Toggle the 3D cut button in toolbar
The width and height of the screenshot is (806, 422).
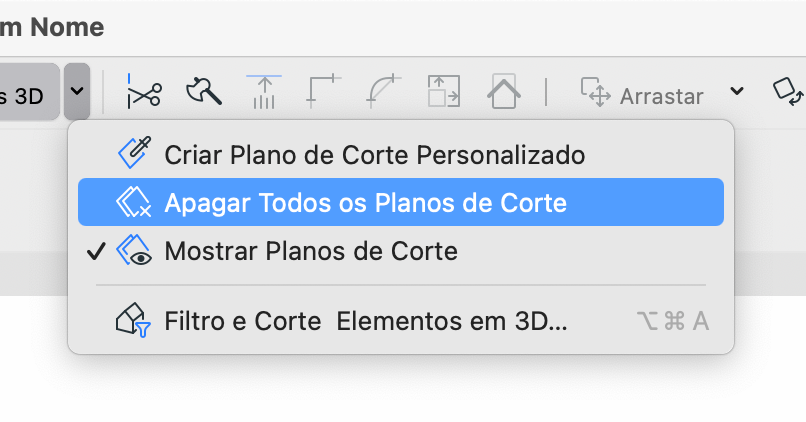pos(29,91)
